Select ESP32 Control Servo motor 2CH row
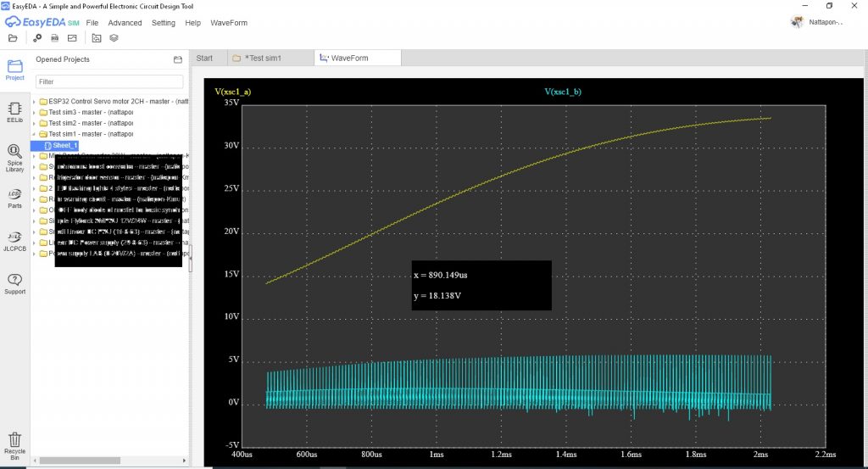 point(113,101)
